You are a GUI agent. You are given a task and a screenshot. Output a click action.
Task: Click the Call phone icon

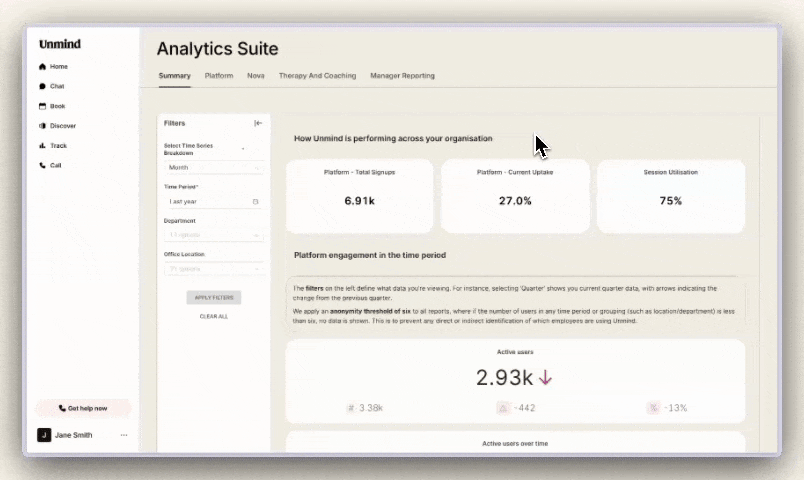pos(43,165)
